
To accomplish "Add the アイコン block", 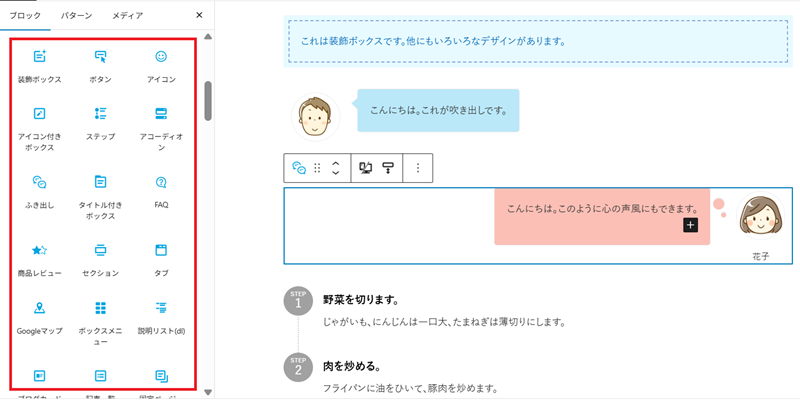I will (x=161, y=66).
